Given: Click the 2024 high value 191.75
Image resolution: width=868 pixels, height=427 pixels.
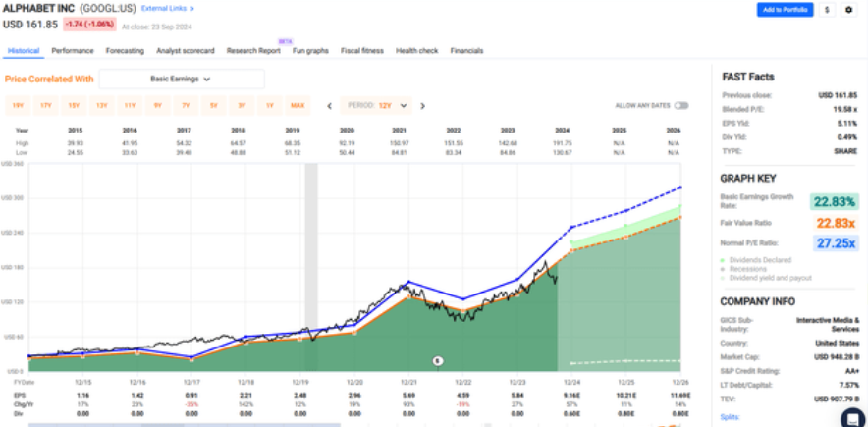Looking at the screenshot, I should 562,143.
